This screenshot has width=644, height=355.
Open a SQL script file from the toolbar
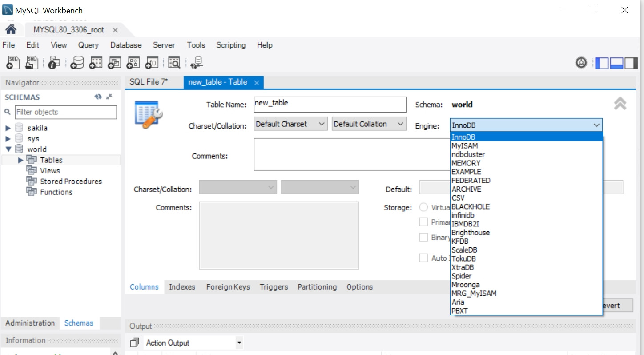32,63
